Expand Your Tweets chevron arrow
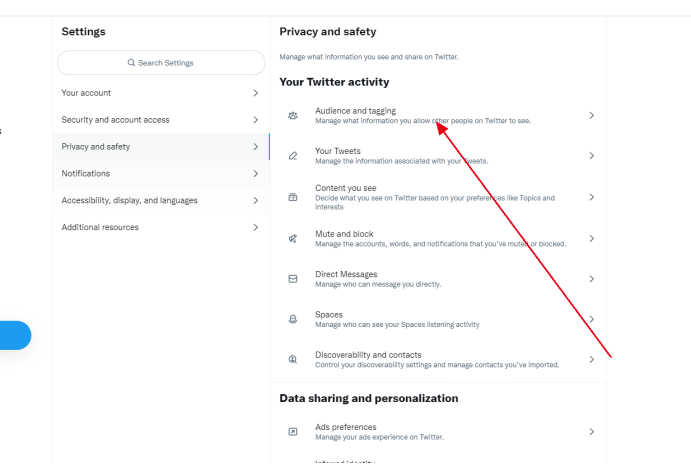The image size is (691, 464). tap(591, 156)
